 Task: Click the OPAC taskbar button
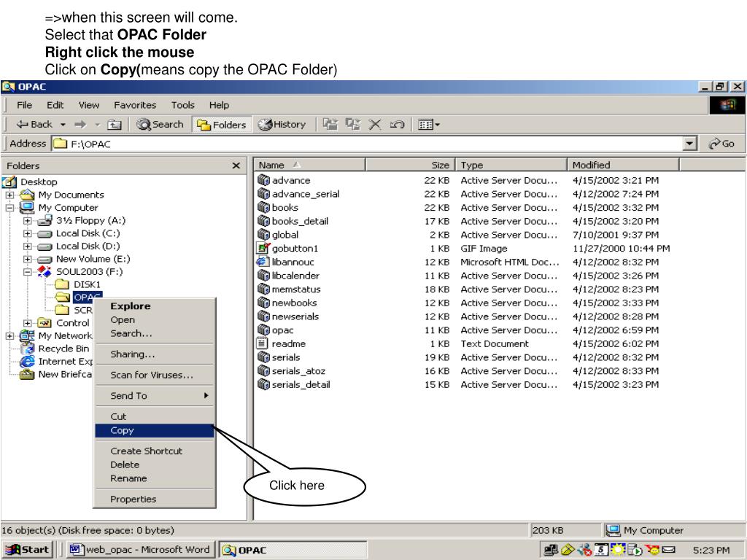click(x=293, y=550)
